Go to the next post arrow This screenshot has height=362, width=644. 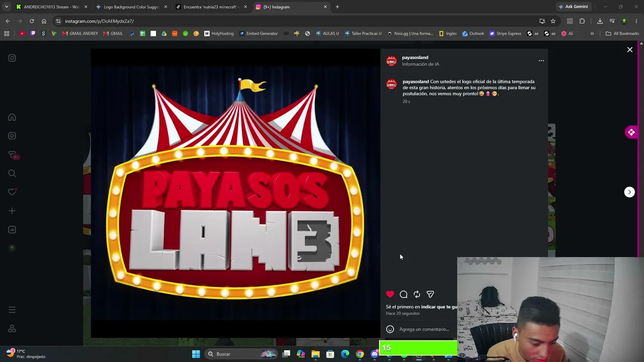click(629, 192)
